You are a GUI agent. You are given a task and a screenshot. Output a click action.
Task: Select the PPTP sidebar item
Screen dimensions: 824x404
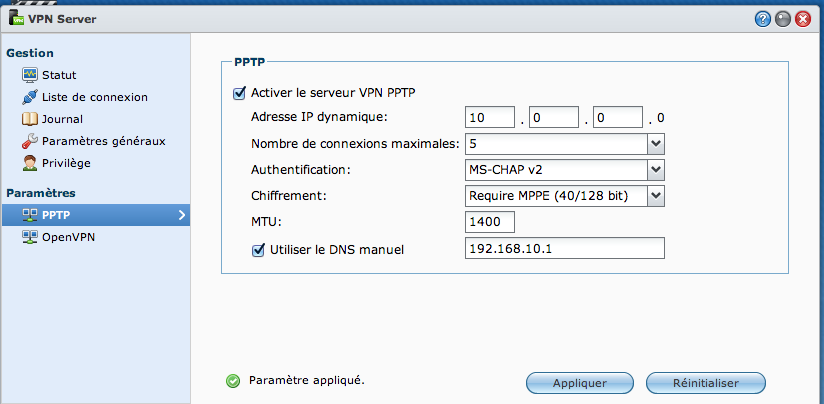pos(96,215)
